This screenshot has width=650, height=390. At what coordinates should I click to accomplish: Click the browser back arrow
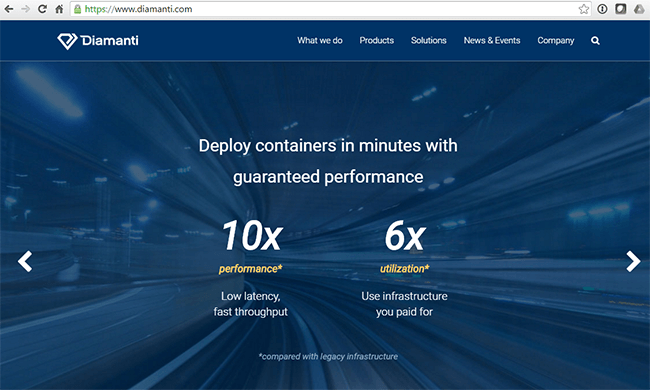[x=9, y=9]
